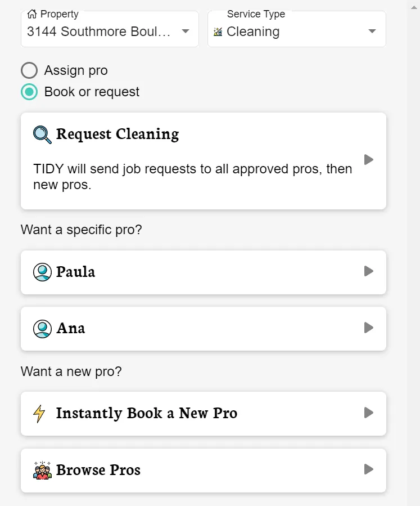The image size is (420, 506).
Task: Click the vertical scrollbar on the right edge
Action: point(413,253)
